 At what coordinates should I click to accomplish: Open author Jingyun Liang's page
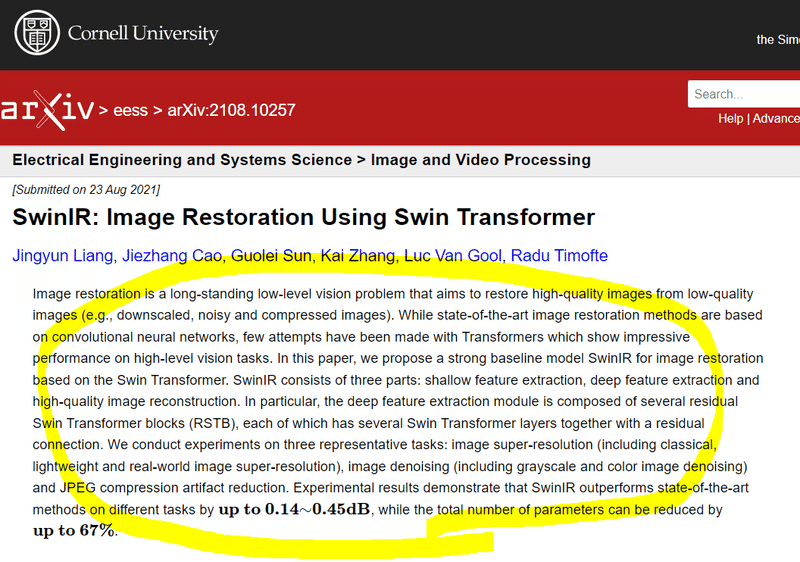pos(62,256)
